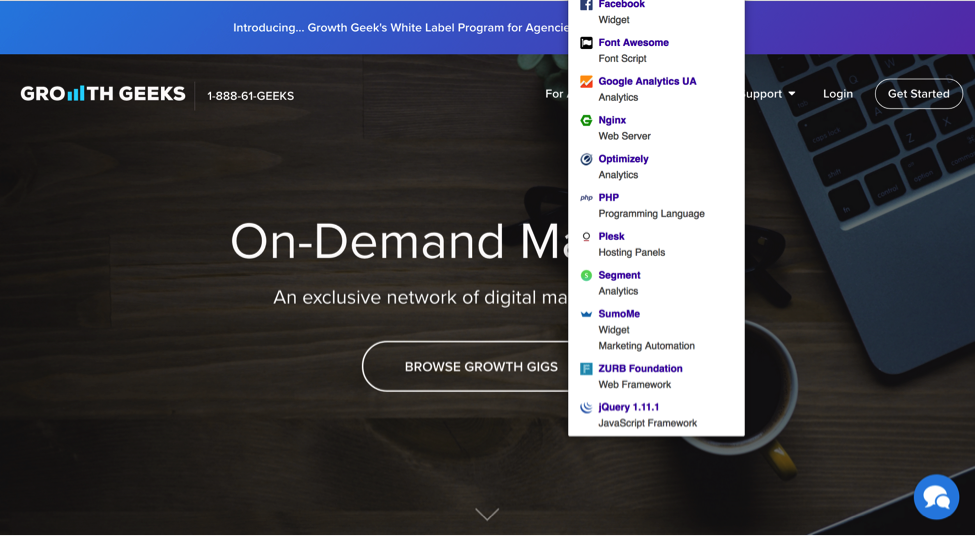Select the Hosting Panels label under Plesk
975x536 pixels.
point(632,252)
